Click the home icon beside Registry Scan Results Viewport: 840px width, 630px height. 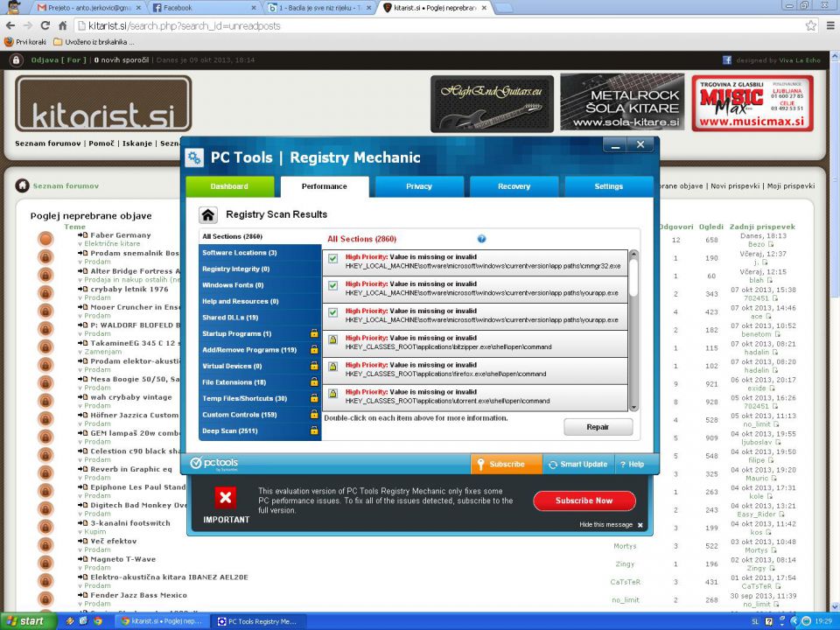click(208, 215)
